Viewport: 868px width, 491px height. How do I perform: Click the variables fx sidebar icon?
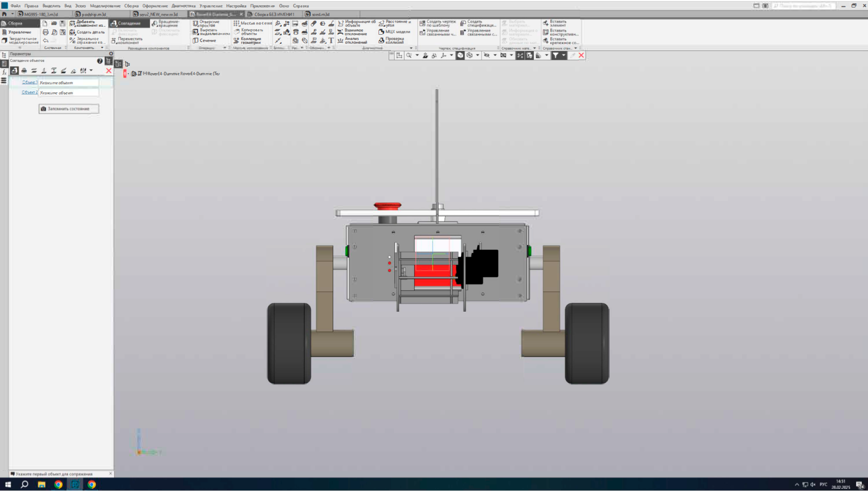(4, 72)
